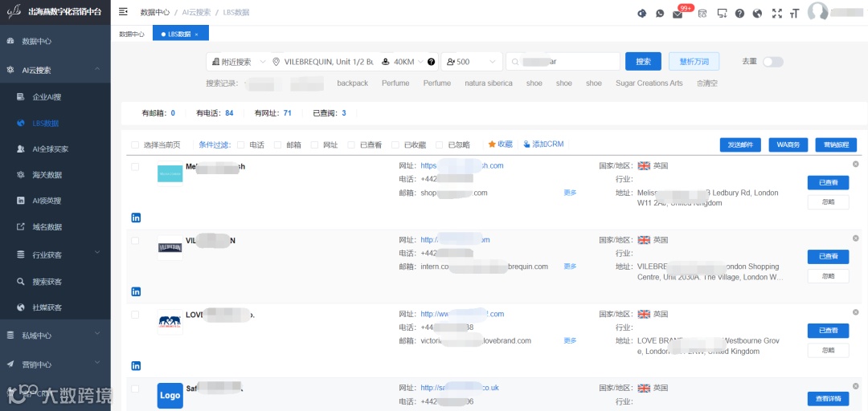
Task: Check the 选择当前页 select-page checkbox
Action: 135,145
